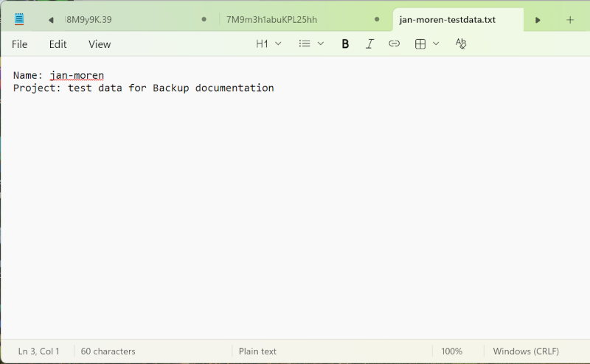Click the Plain text format indicator
Viewport: 590px width, 364px height.
pos(257,351)
